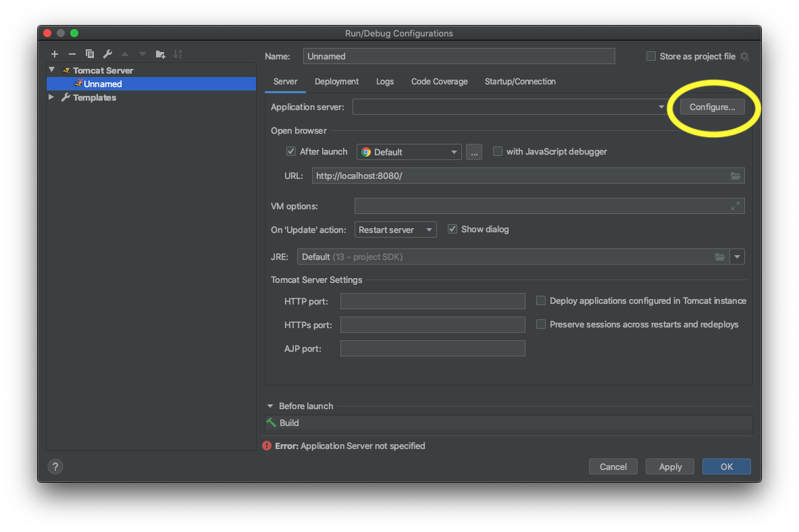
Task: Open gear icon next to Store as project file
Action: [744, 56]
